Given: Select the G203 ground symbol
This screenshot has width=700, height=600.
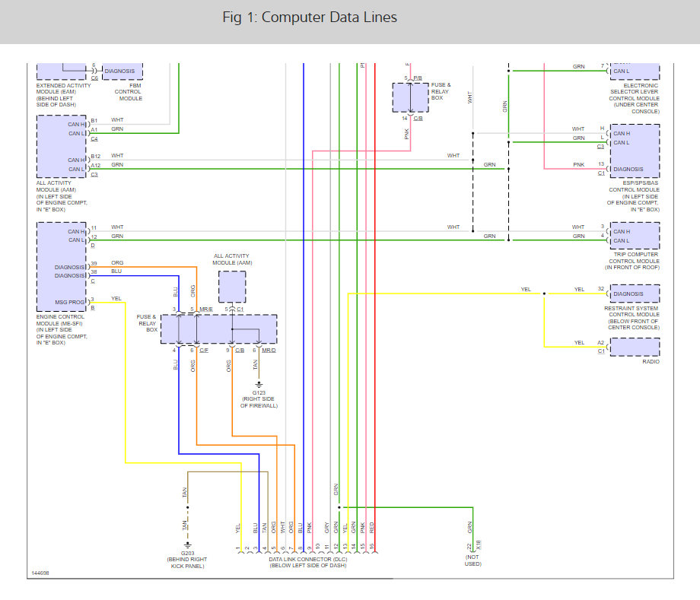Looking at the screenshot, I should pyautogui.click(x=187, y=544).
